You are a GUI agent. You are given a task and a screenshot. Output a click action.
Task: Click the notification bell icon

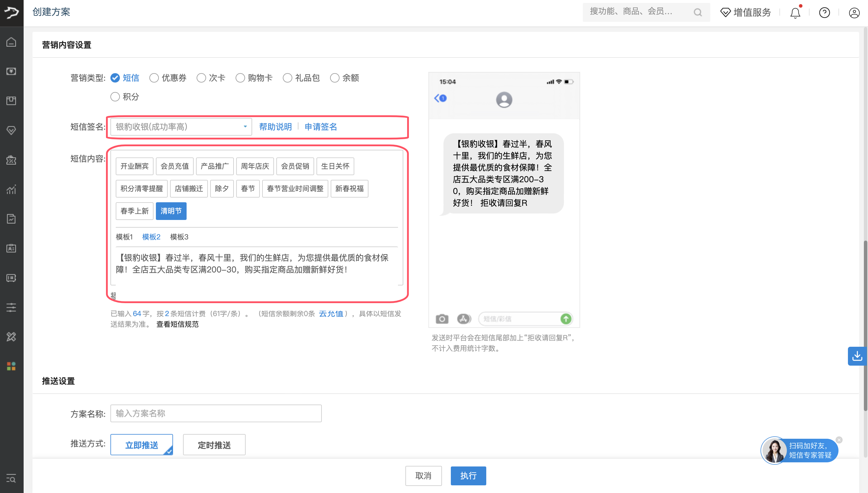point(795,12)
